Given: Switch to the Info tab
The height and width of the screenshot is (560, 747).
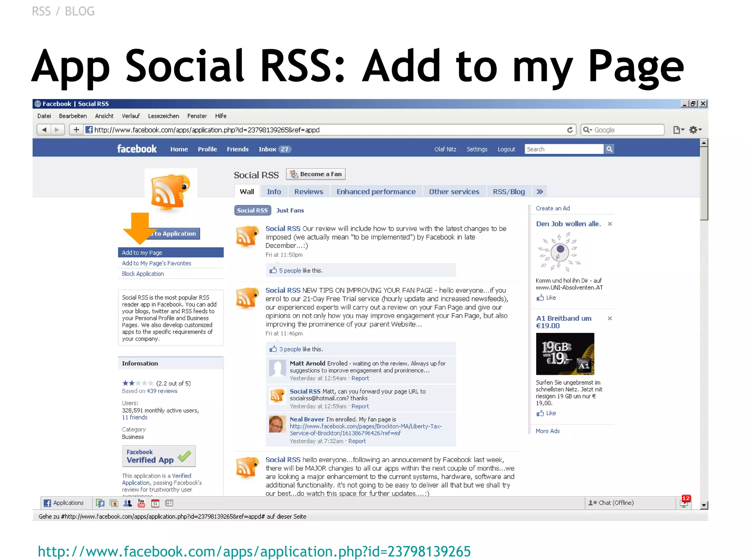Looking at the screenshot, I should 274,192.
